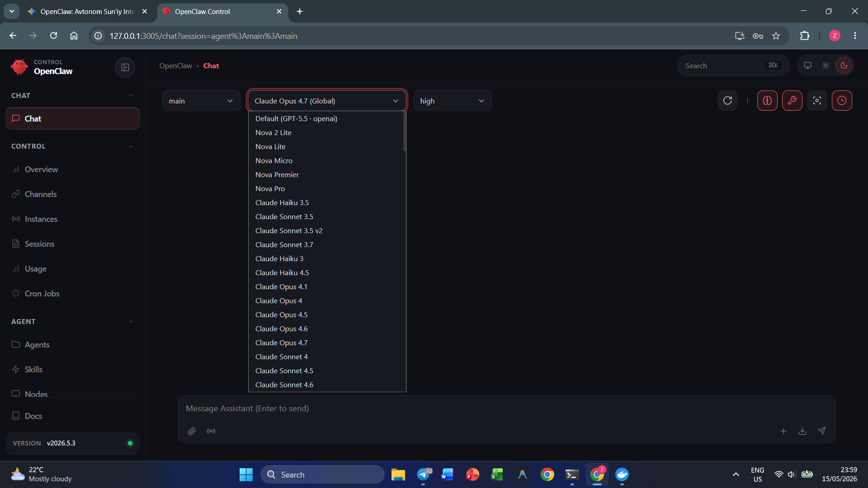Open the Chat sidebar item
The height and width of the screenshot is (488, 868).
(x=73, y=118)
